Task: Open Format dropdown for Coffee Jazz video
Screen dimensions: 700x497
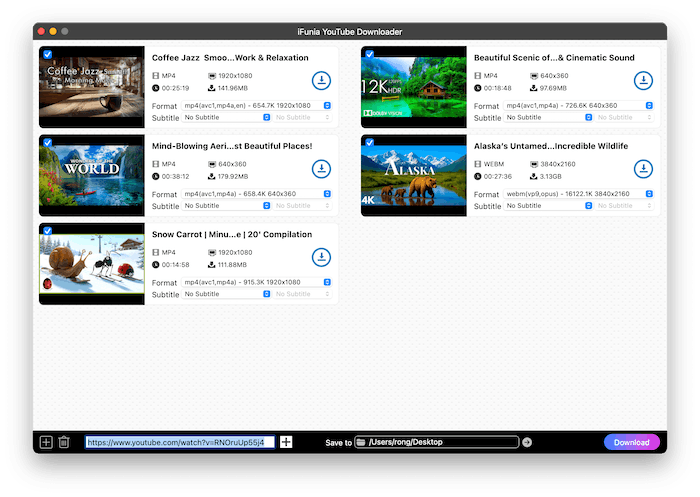Action: pos(257,105)
